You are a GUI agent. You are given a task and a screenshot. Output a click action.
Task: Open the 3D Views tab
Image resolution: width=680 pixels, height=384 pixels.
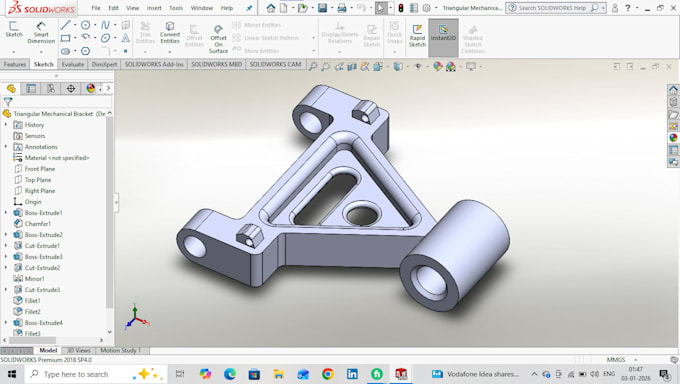[x=78, y=350]
